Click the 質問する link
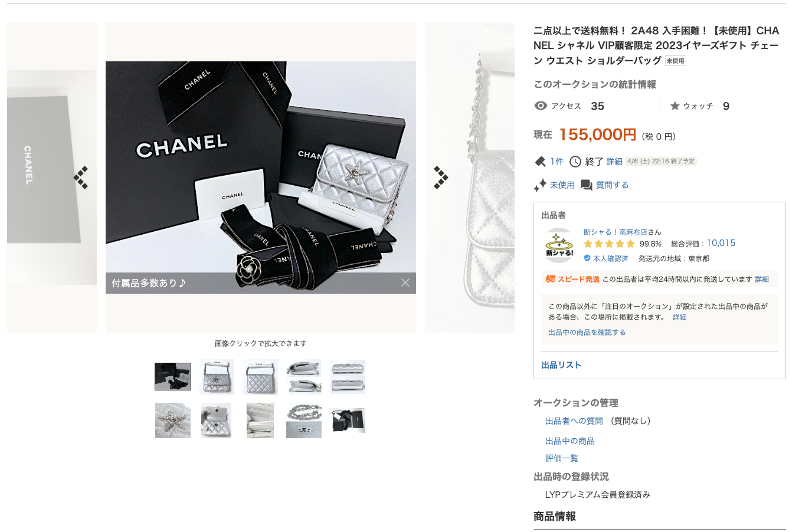Image resolution: width=789 pixels, height=532 pixels. coord(612,185)
